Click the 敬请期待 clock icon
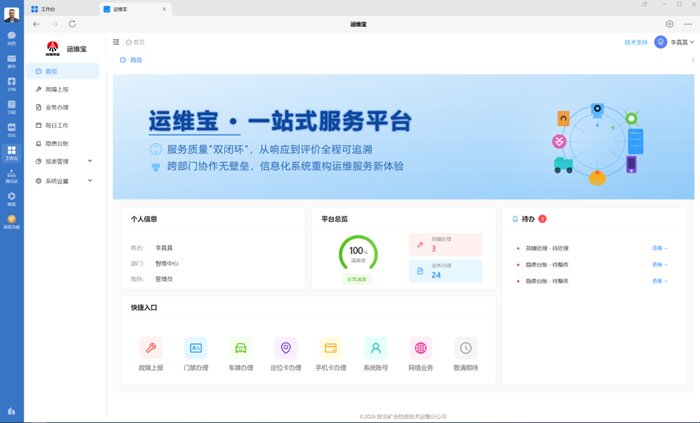 tap(465, 348)
